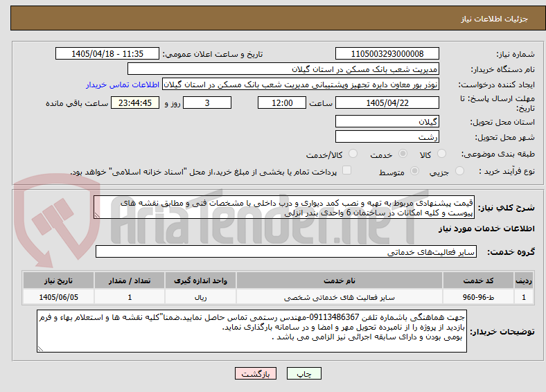Image resolution: width=546 pixels, height=392 pixels.
Task: Toggle the اسناد خزانه اسلامی payment checkbox
Action: coord(347,170)
